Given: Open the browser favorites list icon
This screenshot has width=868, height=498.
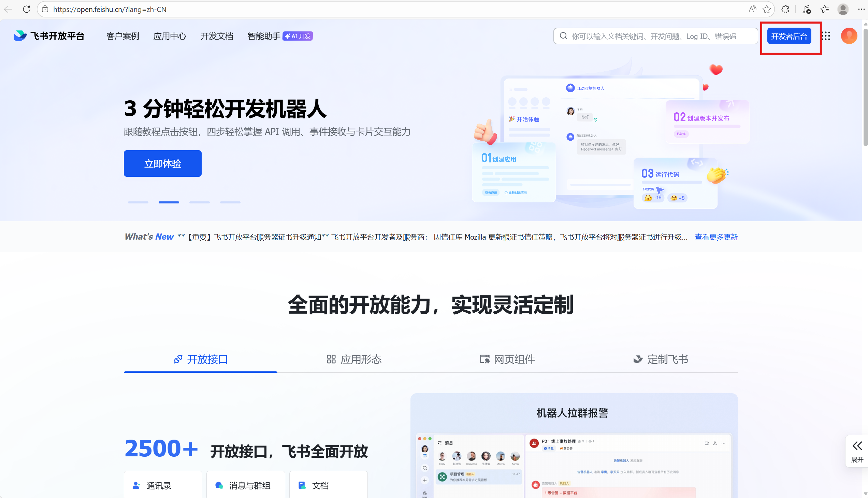Looking at the screenshot, I should [824, 9].
